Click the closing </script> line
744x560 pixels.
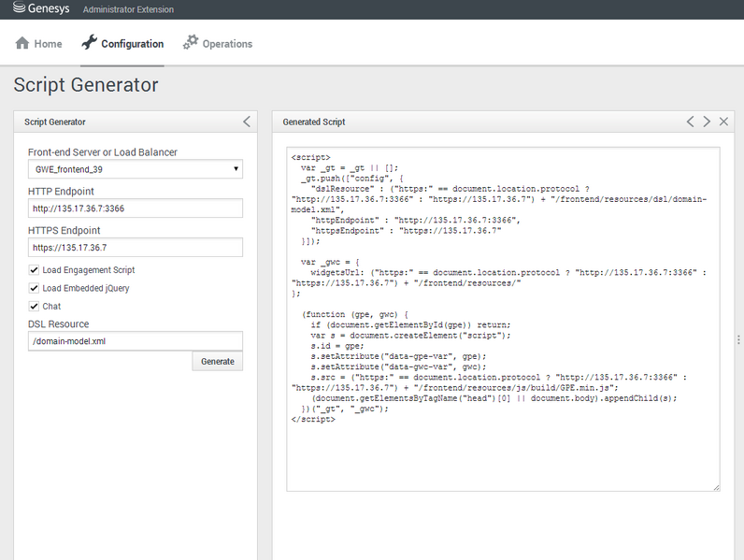[x=313, y=420]
